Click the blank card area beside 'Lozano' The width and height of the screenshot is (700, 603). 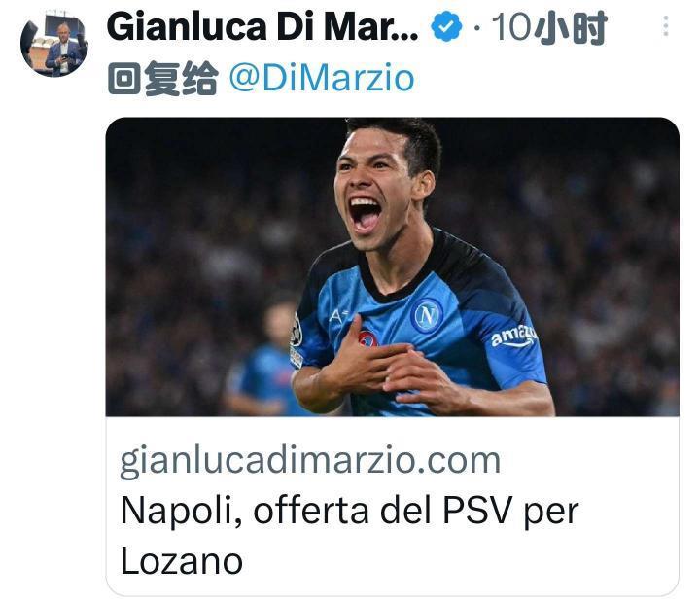click(x=460, y=561)
